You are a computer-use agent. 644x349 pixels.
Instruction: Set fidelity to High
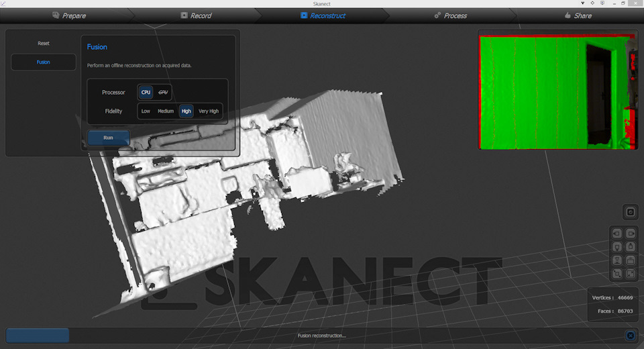point(186,111)
